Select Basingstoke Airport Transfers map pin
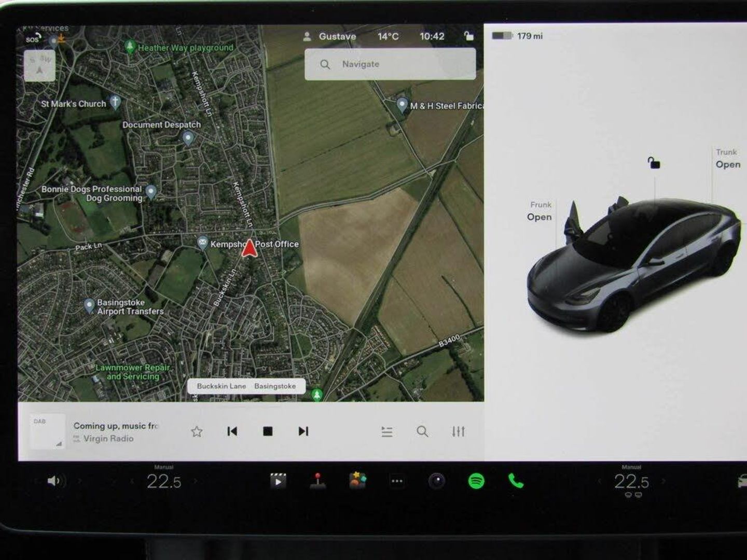The image size is (747, 560). click(89, 305)
